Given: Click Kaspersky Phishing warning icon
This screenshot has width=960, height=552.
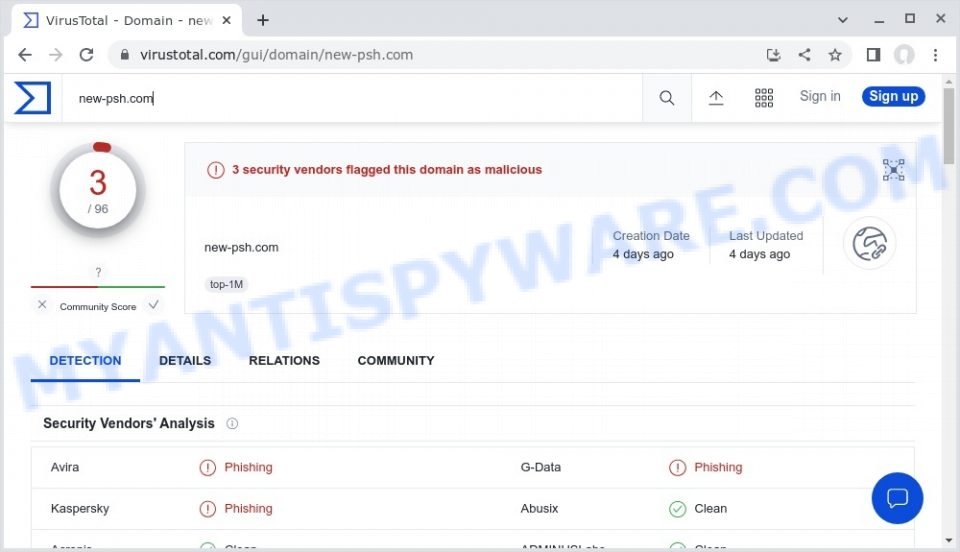Looking at the screenshot, I should (x=208, y=509).
